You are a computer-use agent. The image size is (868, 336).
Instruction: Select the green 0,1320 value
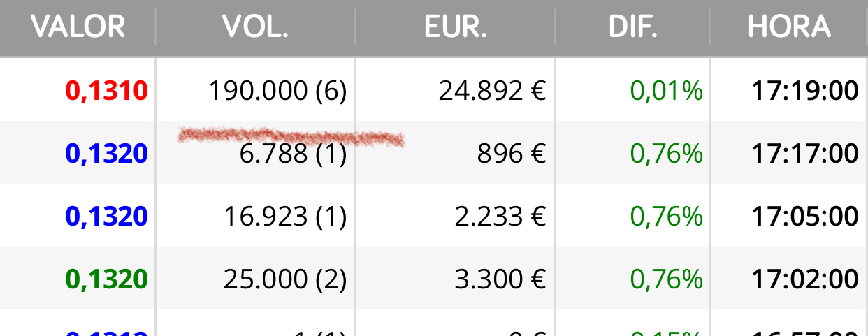[107, 279]
